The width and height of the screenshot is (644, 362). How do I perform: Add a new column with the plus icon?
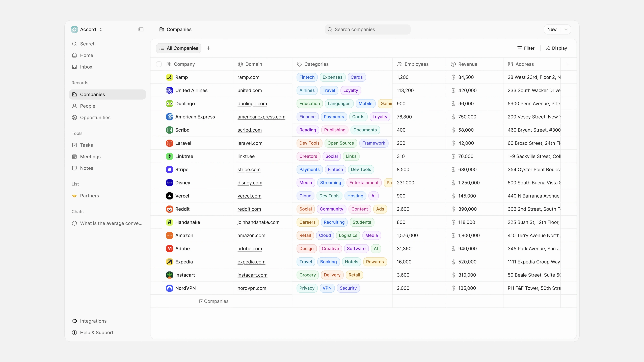[x=567, y=64]
